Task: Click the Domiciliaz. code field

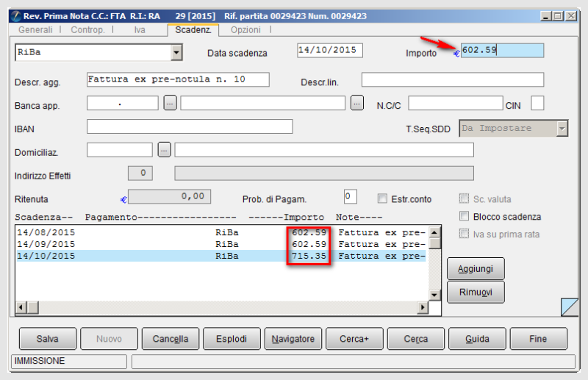Action: tap(120, 150)
